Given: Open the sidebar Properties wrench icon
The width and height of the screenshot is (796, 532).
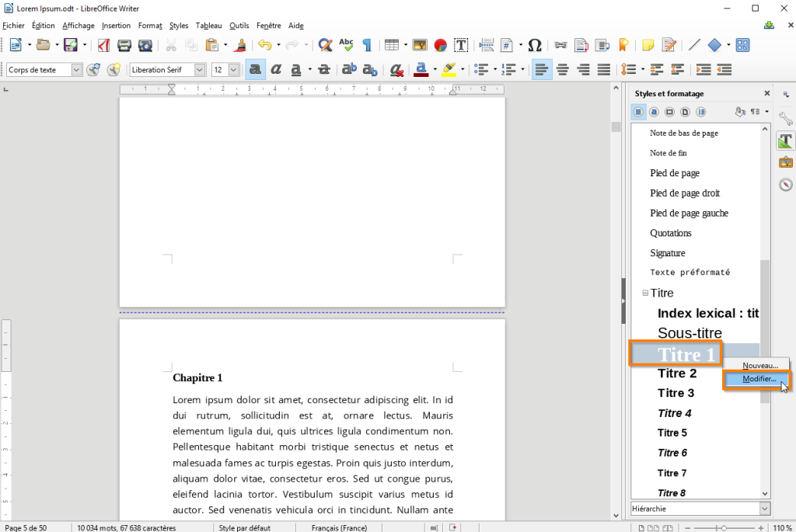Looking at the screenshot, I should pyautogui.click(x=786, y=119).
